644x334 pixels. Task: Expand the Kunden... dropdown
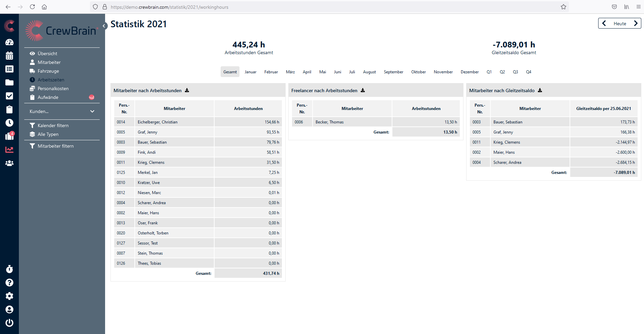(62, 111)
